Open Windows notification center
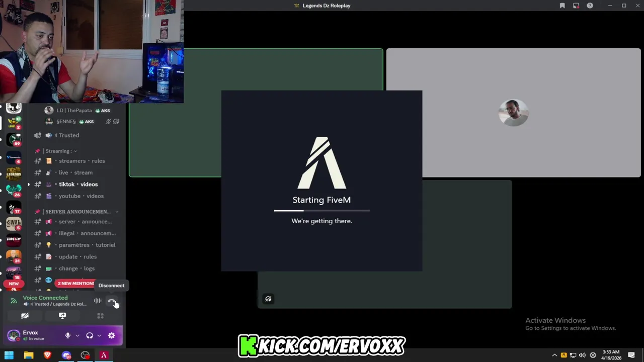 [631, 355]
